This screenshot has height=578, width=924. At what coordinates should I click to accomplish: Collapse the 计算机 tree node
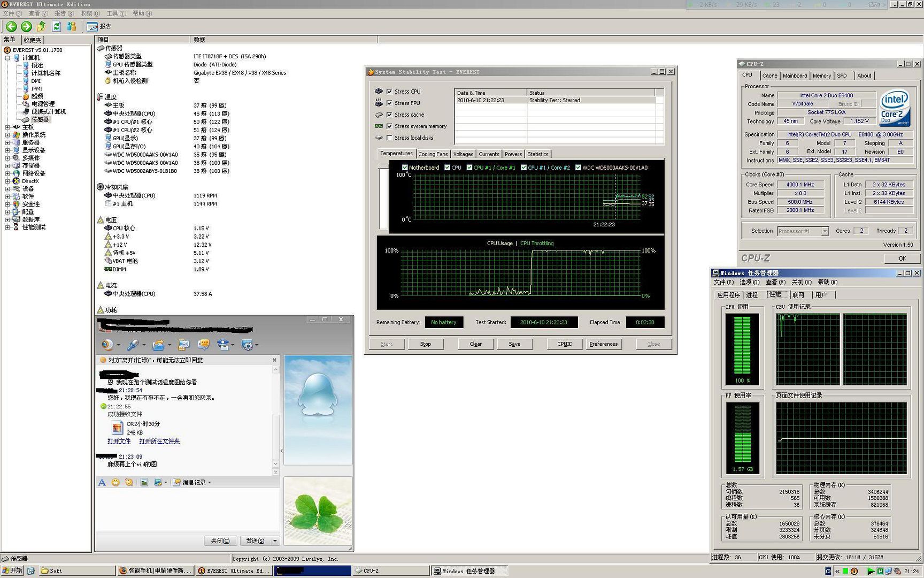[7, 58]
